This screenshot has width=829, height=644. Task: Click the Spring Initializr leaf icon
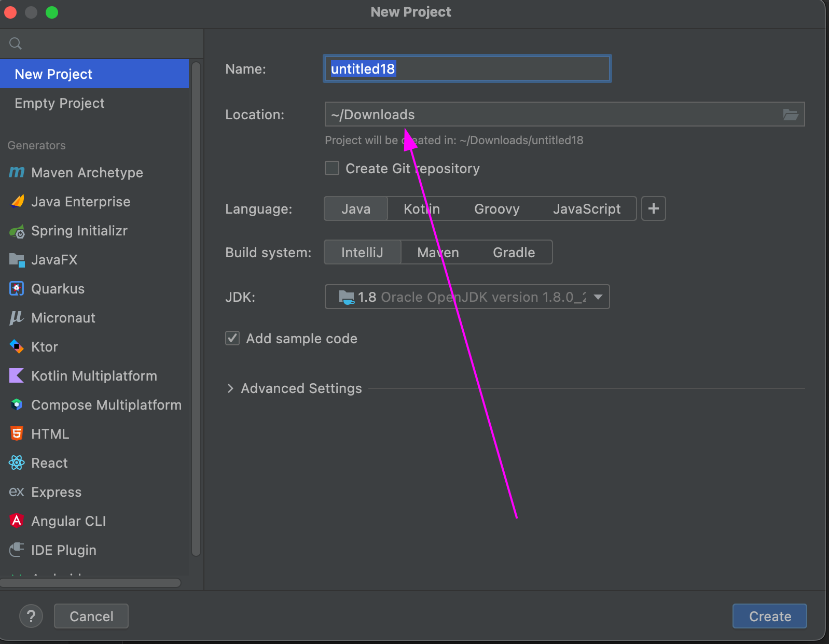17,231
